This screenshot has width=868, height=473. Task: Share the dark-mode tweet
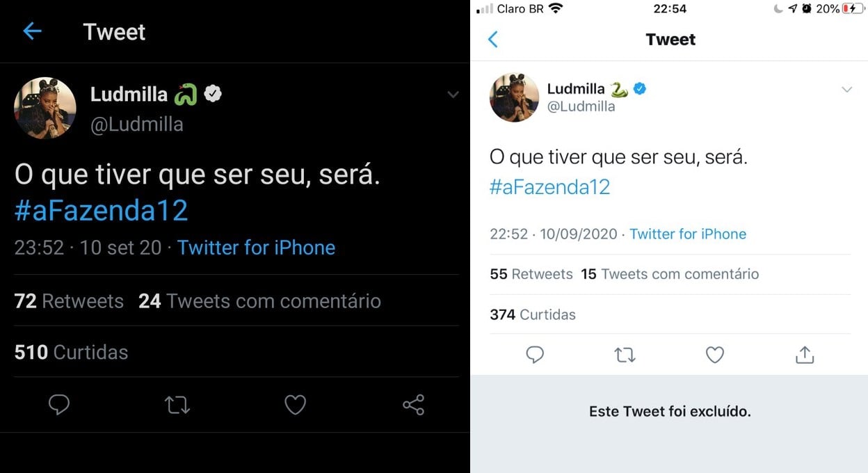click(413, 405)
